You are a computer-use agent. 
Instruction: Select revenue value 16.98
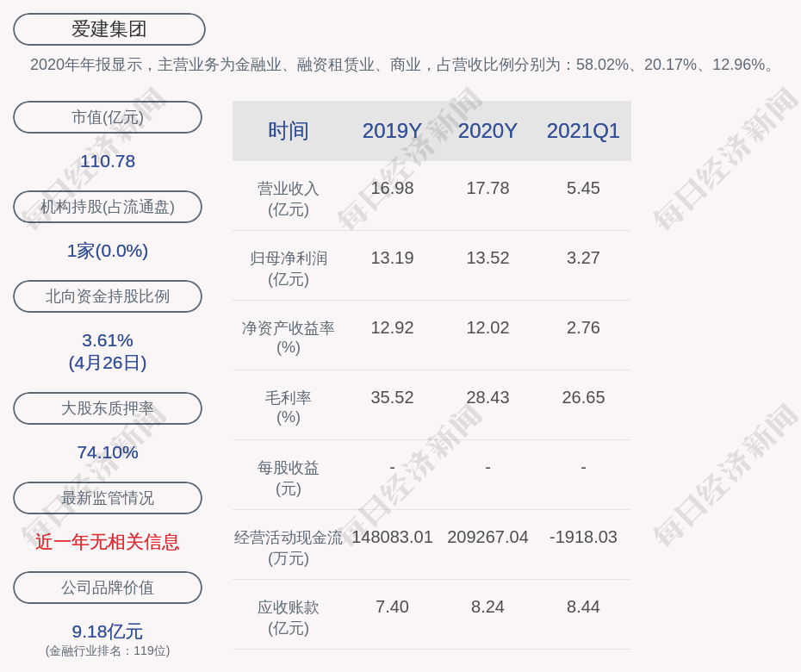point(393,188)
